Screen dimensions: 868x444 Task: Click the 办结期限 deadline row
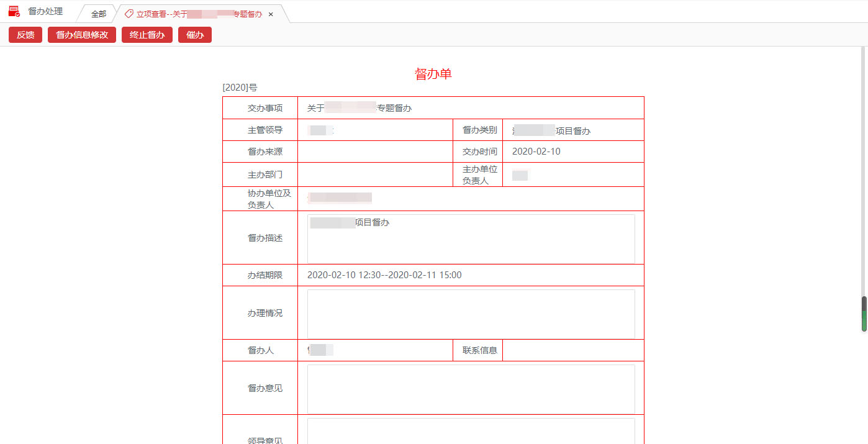tap(385, 274)
